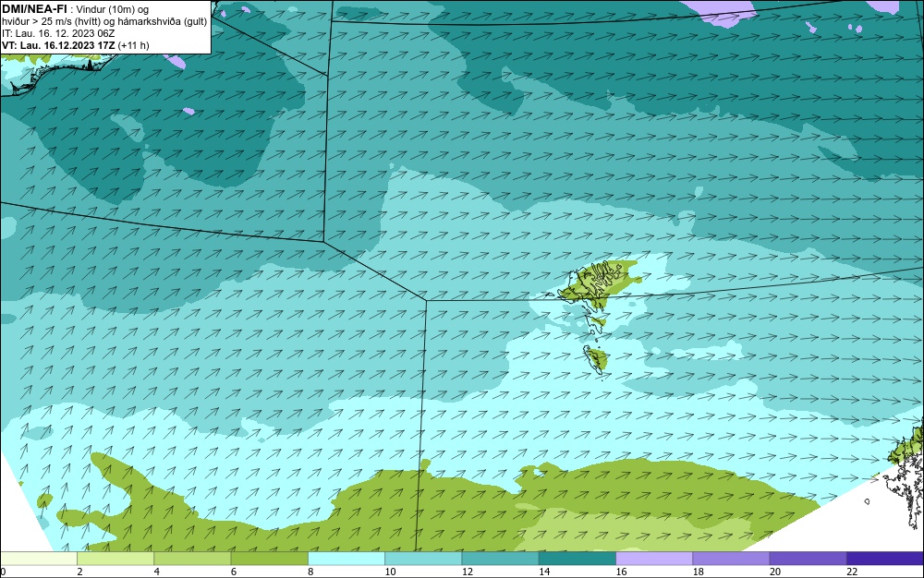Click the 18–20 m/s purple legend swatch

point(731,558)
